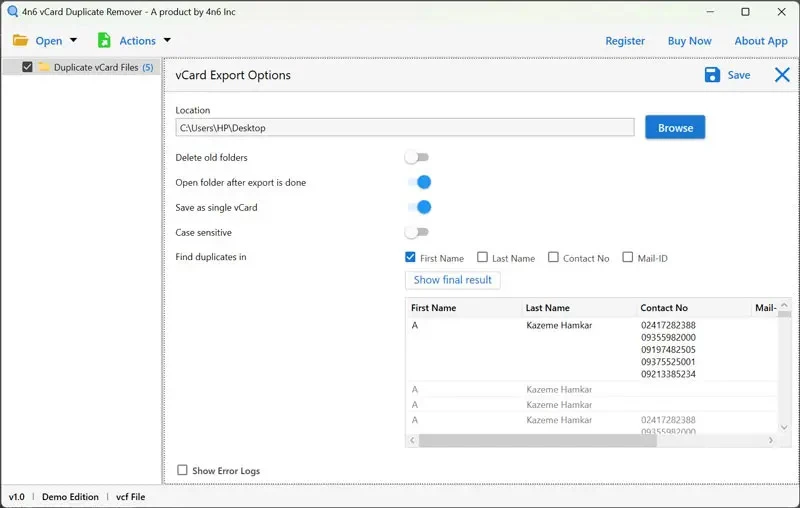Check the Contact No checkbox
Image resolution: width=800 pixels, height=508 pixels.
[553, 258]
